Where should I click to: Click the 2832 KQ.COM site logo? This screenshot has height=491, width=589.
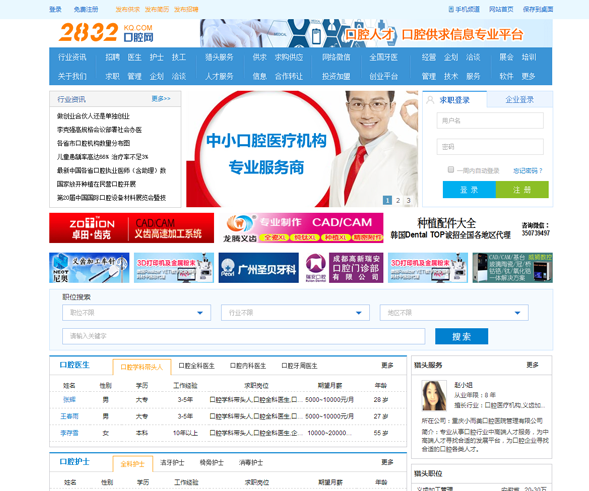[x=106, y=32]
